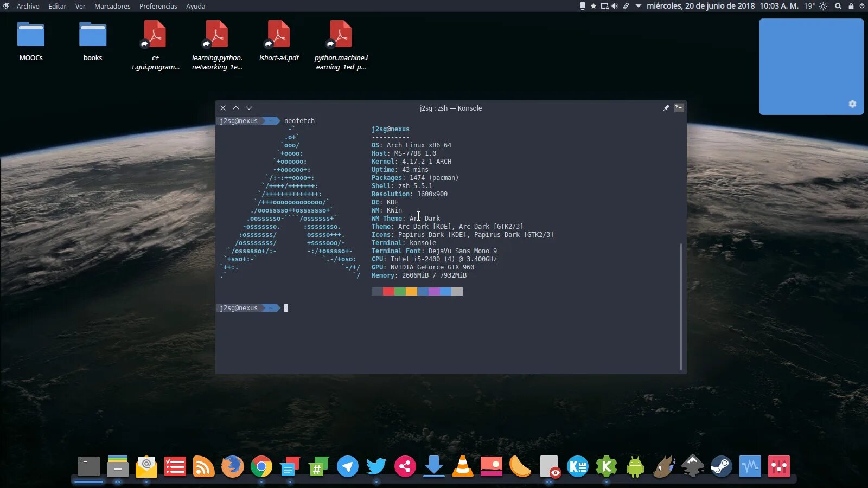Open VLC media player from the dock
Viewport: 868px width, 488px height.
[x=463, y=466]
